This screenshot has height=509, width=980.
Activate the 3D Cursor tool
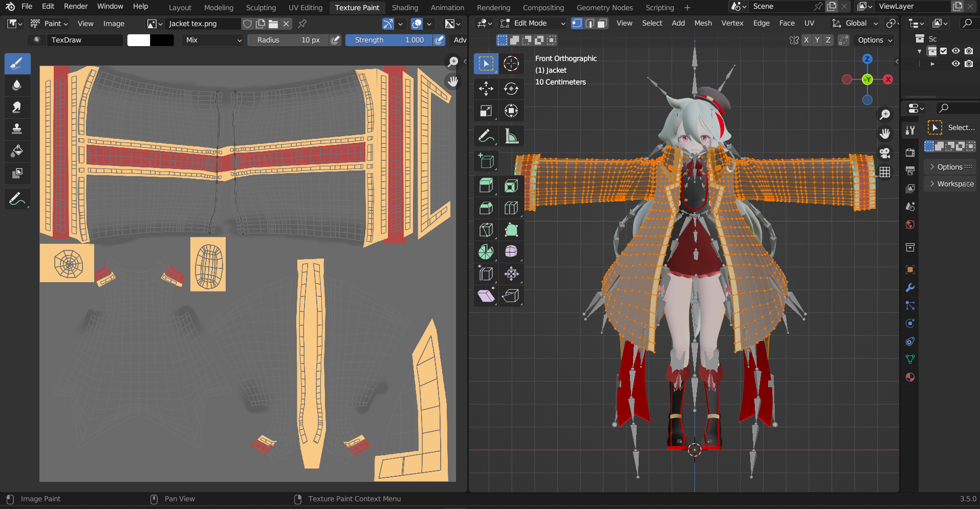(511, 63)
